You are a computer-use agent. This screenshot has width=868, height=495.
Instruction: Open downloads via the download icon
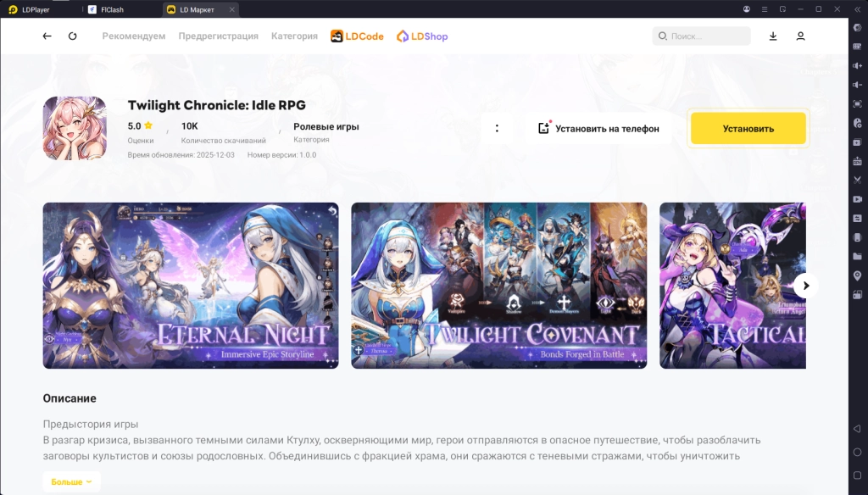click(774, 36)
